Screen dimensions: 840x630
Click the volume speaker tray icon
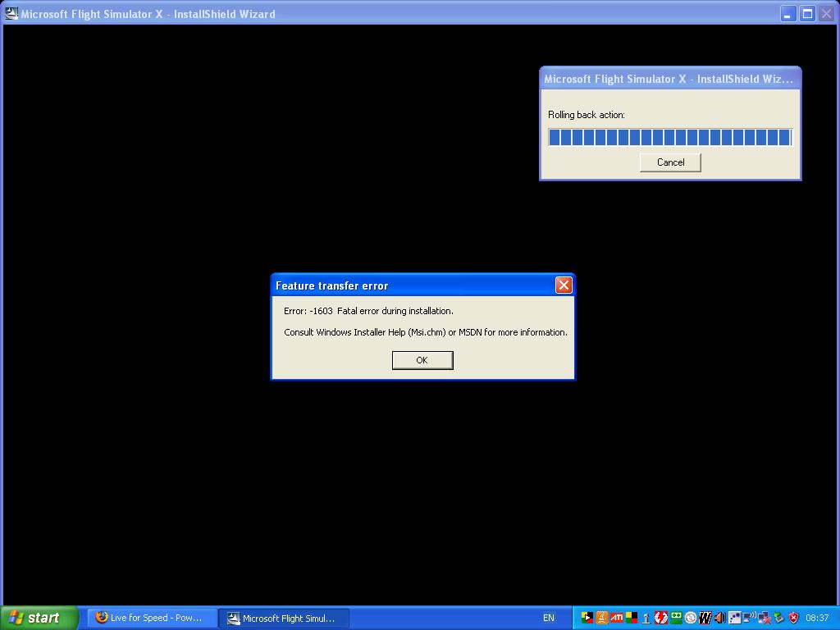click(720, 618)
